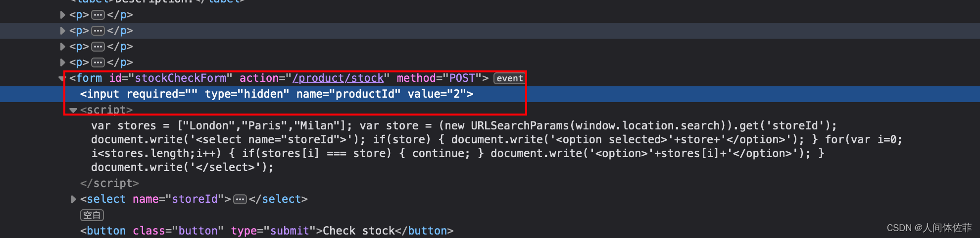Image resolution: width=980 pixels, height=238 pixels.
Task: Click ellipsis badge in fourth p element
Action: (98, 62)
